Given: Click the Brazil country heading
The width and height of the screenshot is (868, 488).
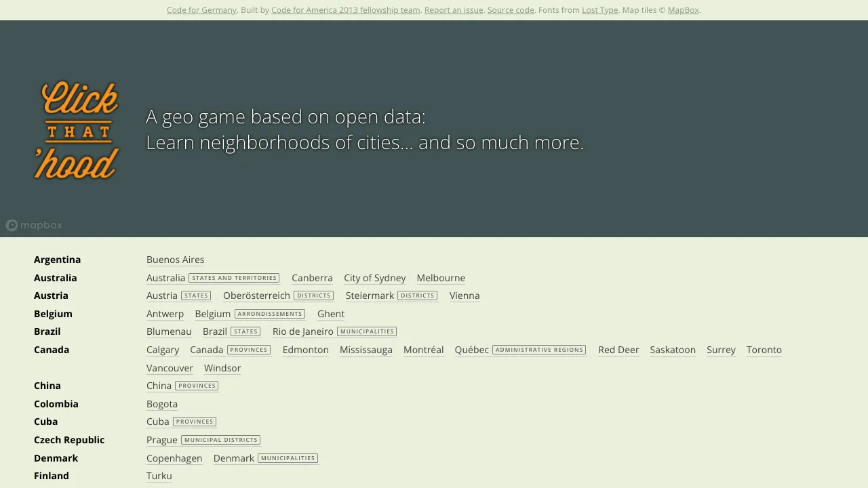Looking at the screenshot, I should pos(47,331).
